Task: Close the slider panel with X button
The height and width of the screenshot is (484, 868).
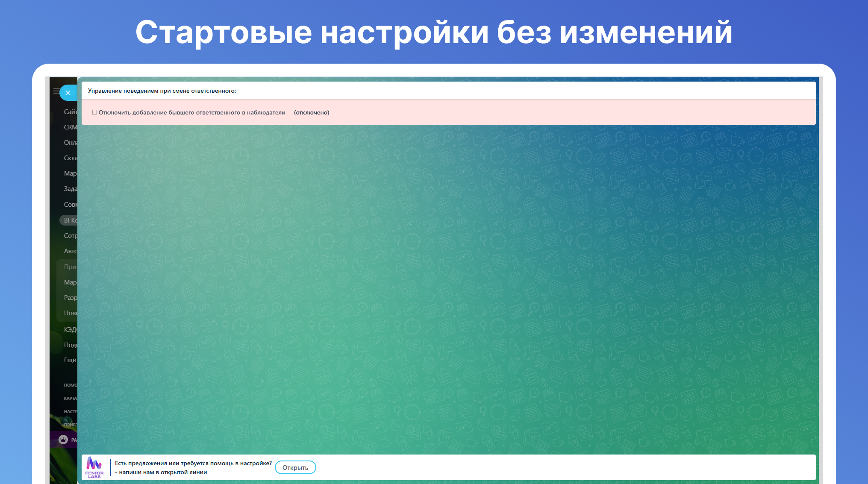Action: (68, 93)
